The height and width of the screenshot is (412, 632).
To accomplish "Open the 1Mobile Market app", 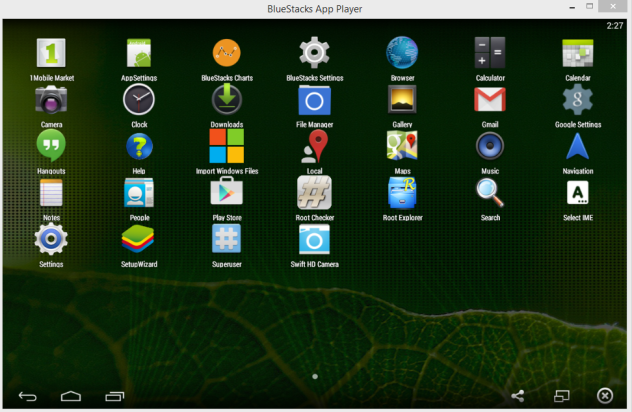I will (51, 53).
